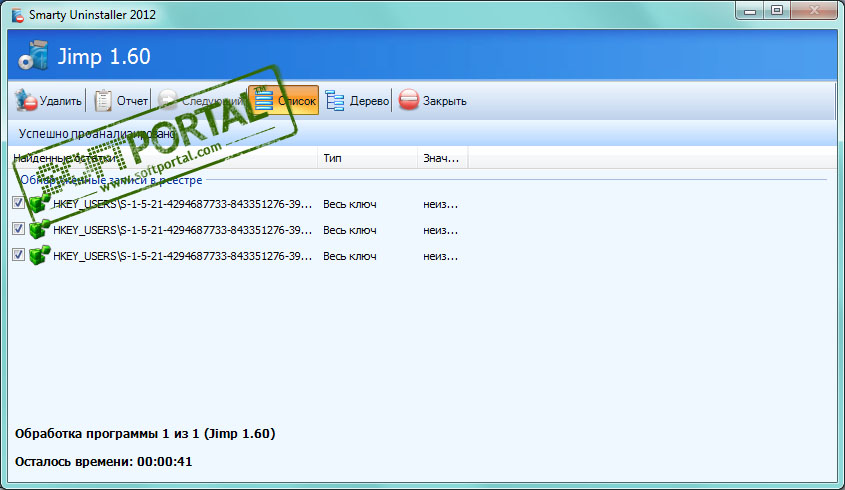Click the second row's green registry key icon
Viewport: 845px width, 490px height.
[39, 229]
